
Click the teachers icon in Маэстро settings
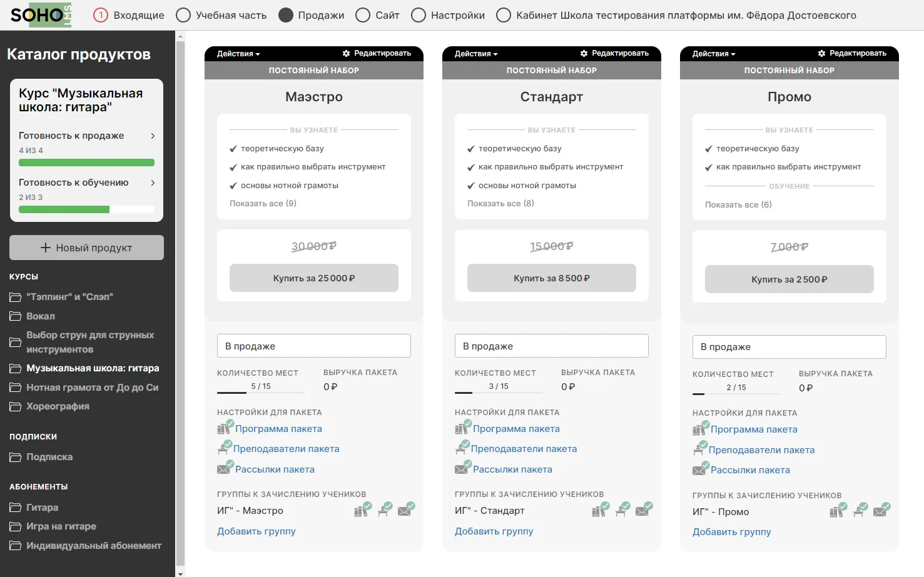(224, 448)
